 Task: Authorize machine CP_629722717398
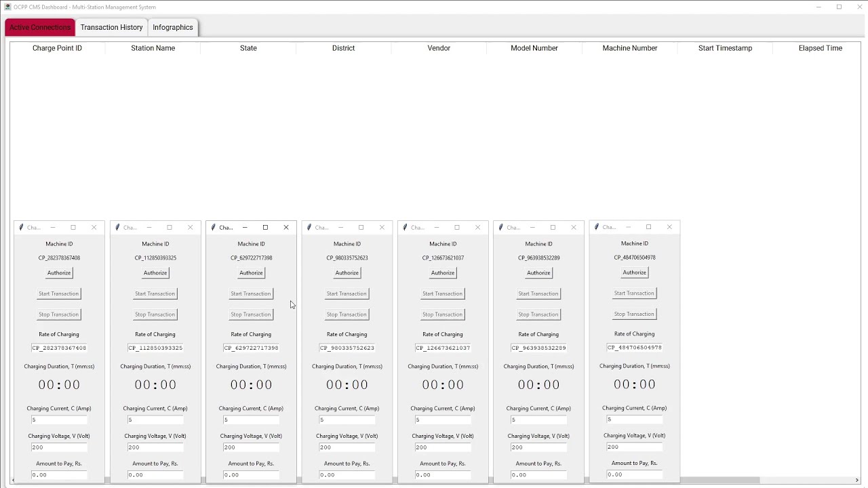click(x=251, y=272)
